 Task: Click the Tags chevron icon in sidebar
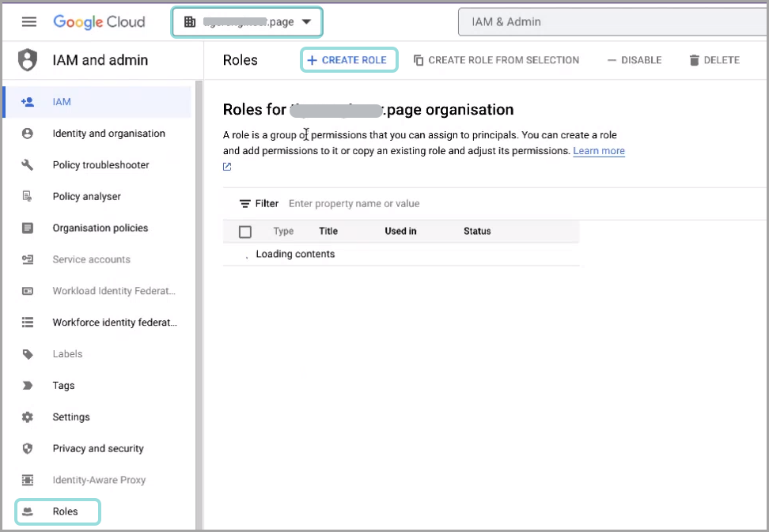(x=28, y=386)
